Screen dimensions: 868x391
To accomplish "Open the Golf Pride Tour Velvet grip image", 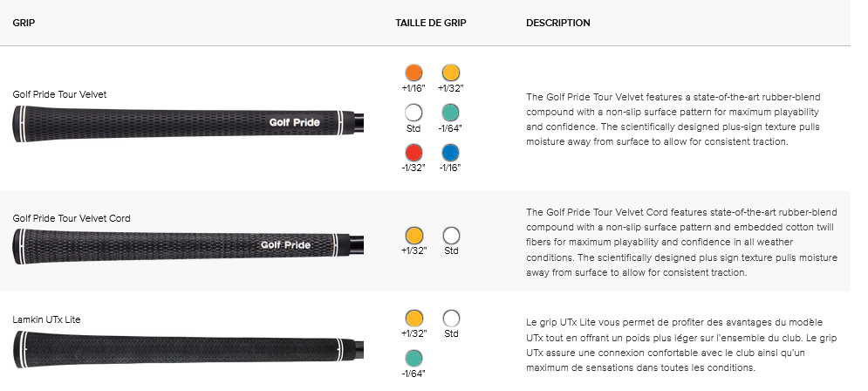I will [188, 124].
